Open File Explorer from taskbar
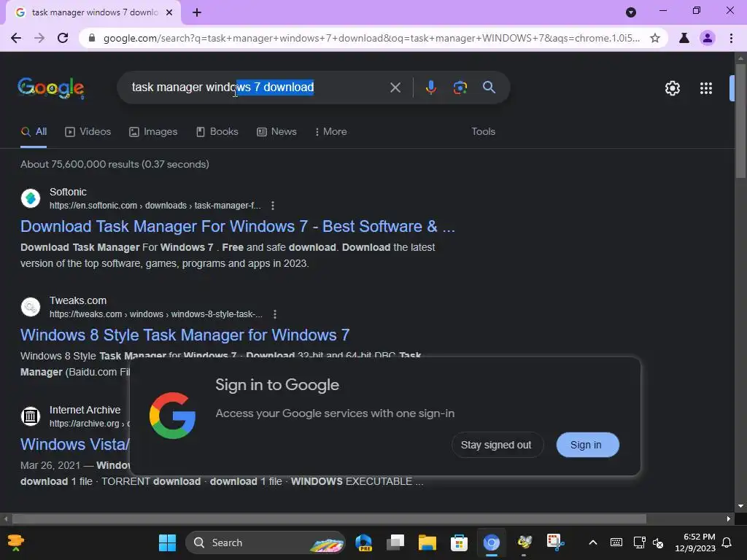 click(x=427, y=542)
